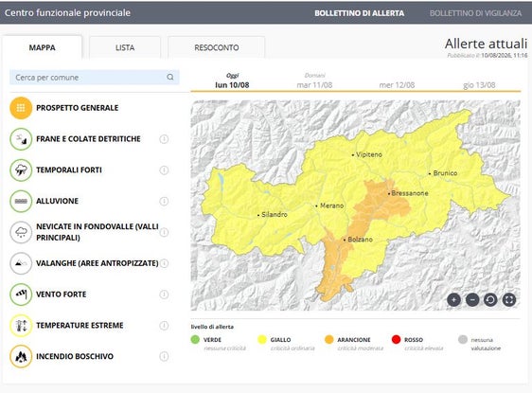Select the Incendio boschivo fire icon
Viewport: 532px width, 393px height.
click(x=21, y=356)
